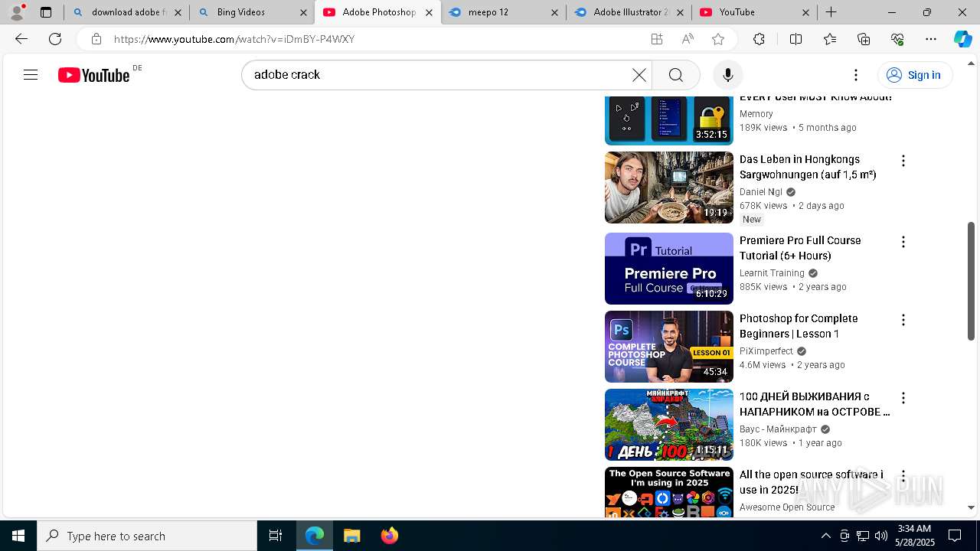This screenshot has height=551, width=980.
Task: Click the taskbar search box
Action: pyautogui.click(x=147, y=536)
